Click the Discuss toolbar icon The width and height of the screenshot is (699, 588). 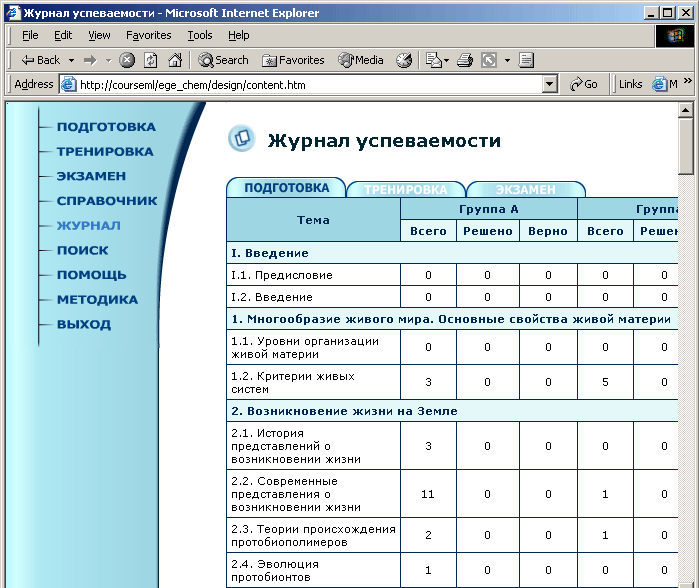pyautogui.click(x=526, y=60)
